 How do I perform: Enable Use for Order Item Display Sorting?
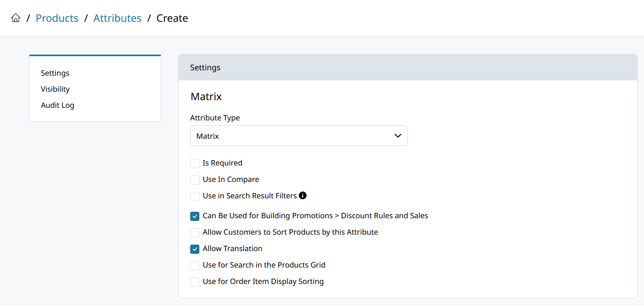click(x=195, y=282)
